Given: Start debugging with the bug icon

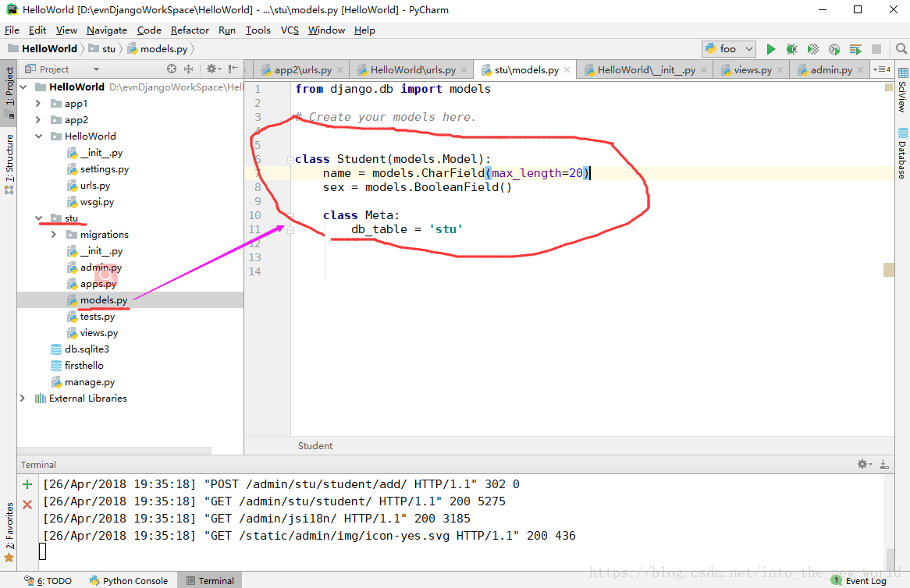Looking at the screenshot, I should pos(791,49).
